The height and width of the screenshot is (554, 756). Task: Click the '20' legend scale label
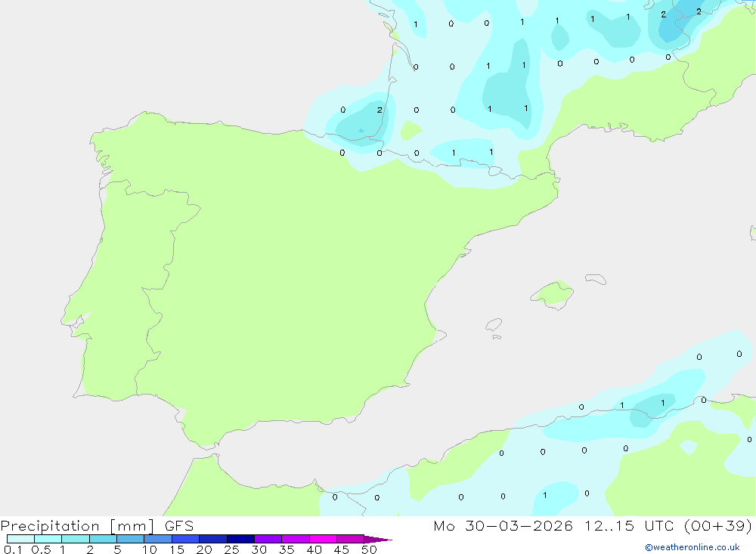pos(204,549)
